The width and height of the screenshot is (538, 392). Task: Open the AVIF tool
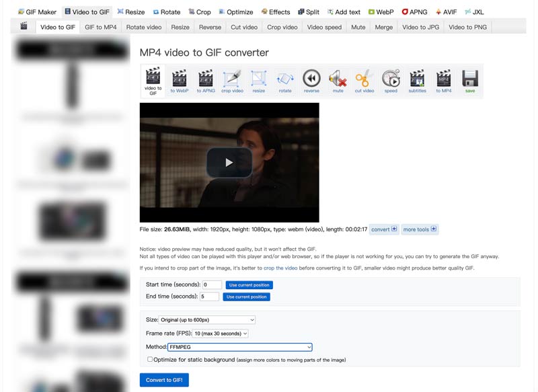[x=446, y=12]
